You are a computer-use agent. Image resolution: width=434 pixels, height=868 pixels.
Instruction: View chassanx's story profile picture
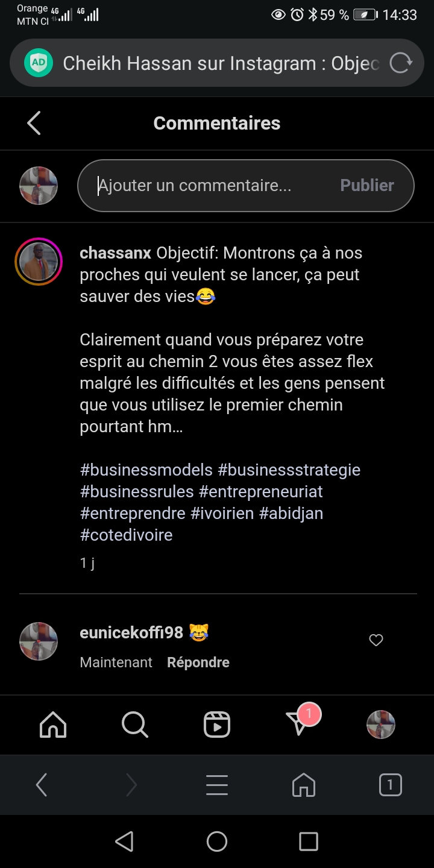pos(39,262)
